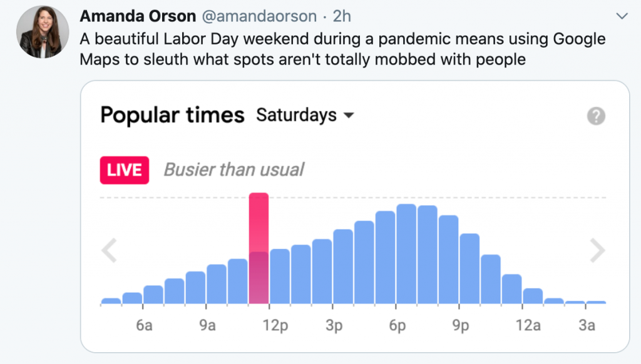The width and height of the screenshot is (641, 364).
Task: Click the Busier than usual status text
Action: [x=233, y=169]
